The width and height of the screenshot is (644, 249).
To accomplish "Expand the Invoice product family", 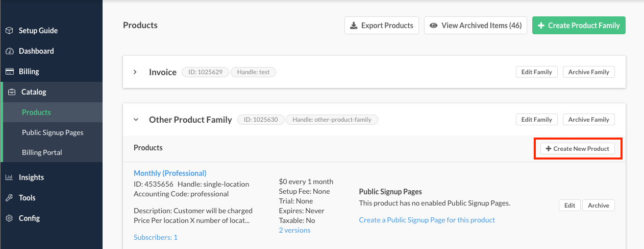I will click(x=135, y=72).
